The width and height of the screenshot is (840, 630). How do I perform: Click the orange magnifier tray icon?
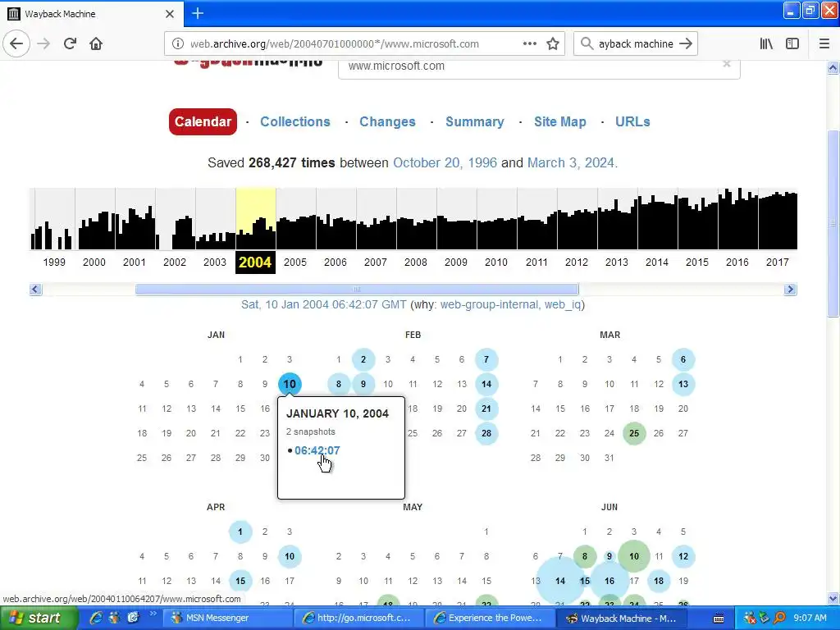(779, 619)
